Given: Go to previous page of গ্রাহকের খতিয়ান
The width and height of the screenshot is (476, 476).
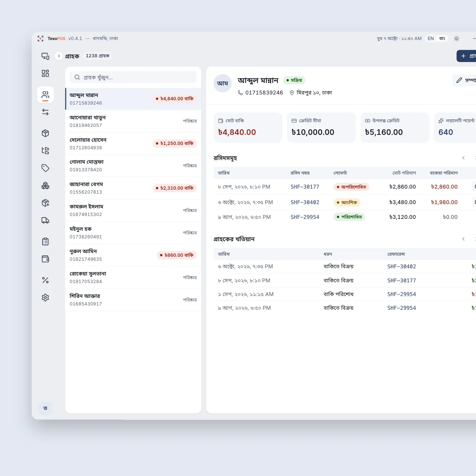Looking at the screenshot, I should (463, 239).
